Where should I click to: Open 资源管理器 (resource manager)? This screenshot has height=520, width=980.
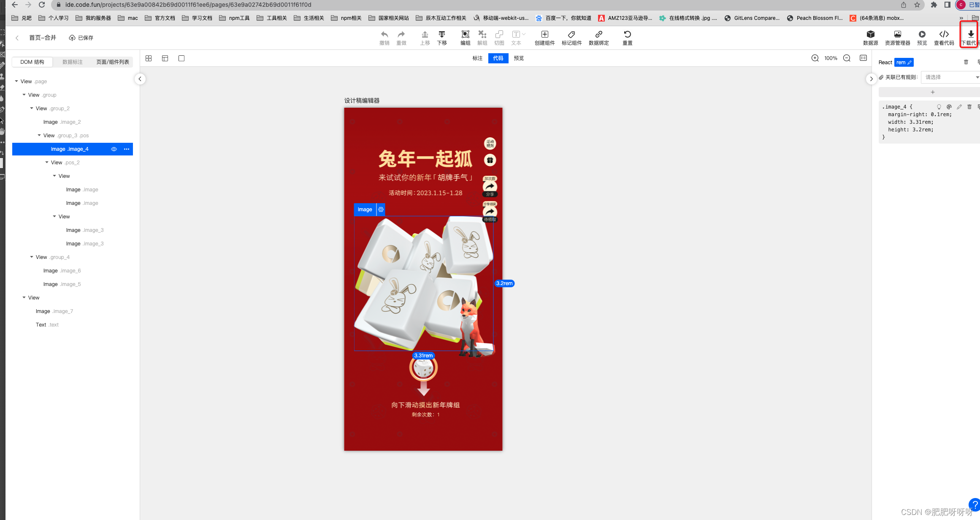click(x=897, y=37)
